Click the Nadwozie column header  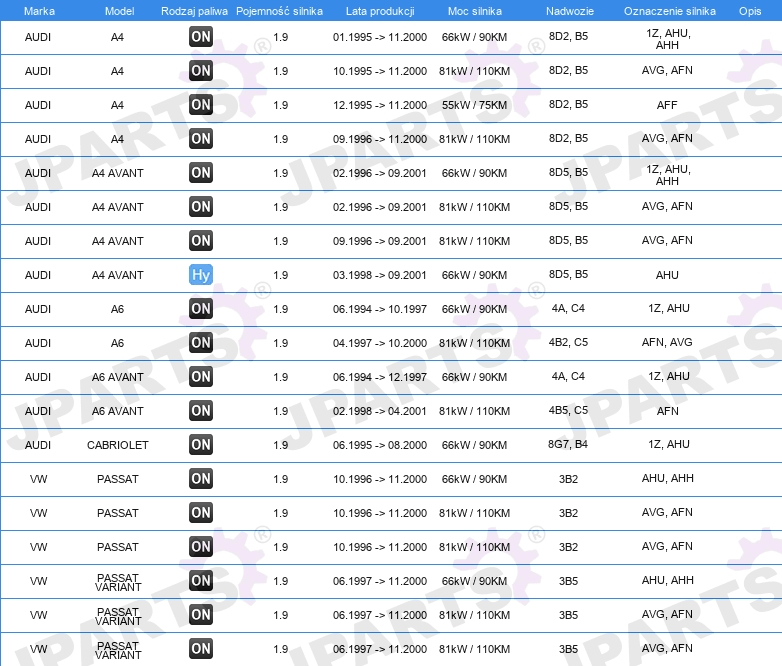[x=570, y=11]
